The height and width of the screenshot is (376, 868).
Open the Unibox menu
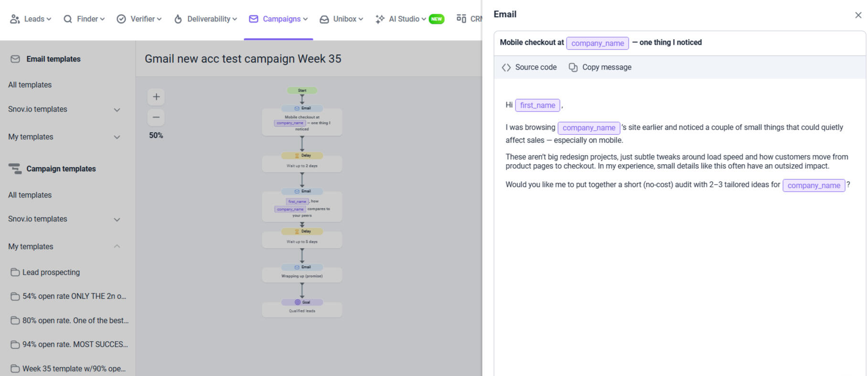point(342,19)
